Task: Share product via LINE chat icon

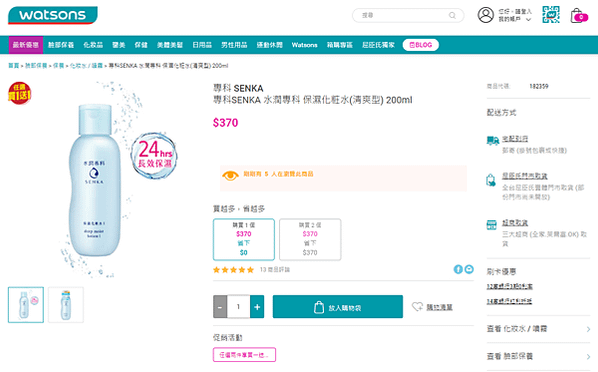Action: tap(469, 269)
